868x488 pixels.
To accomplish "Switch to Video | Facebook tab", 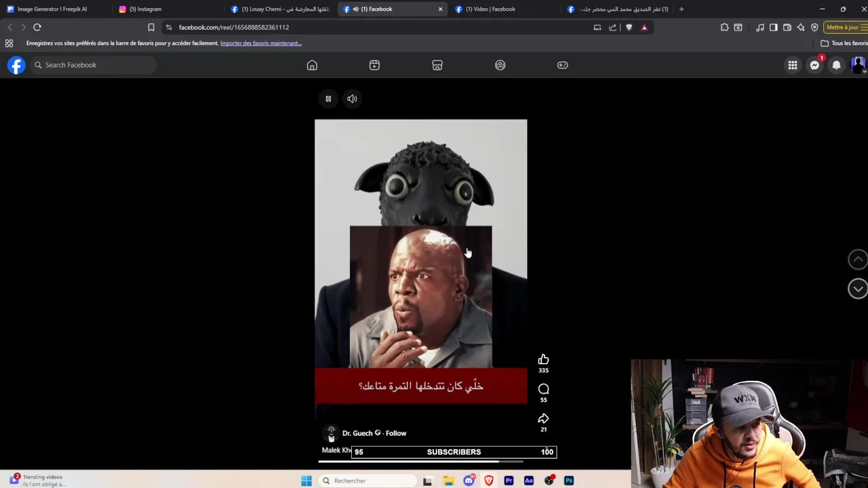I will pyautogui.click(x=505, y=9).
